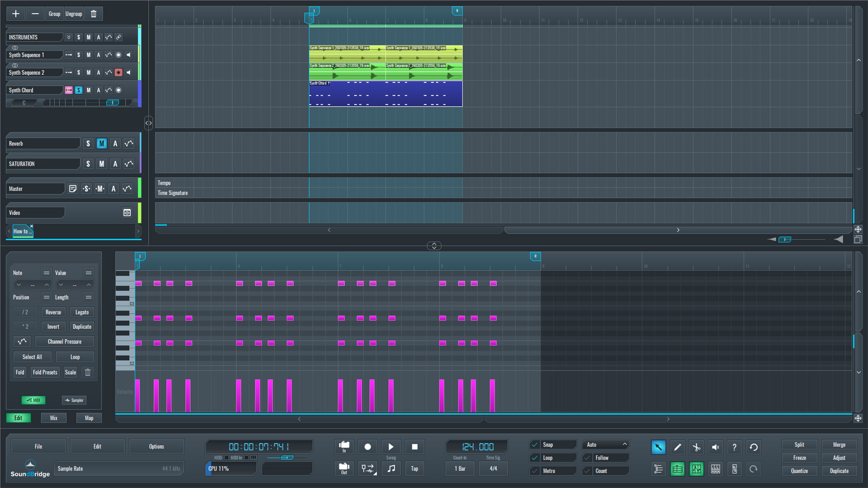The height and width of the screenshot is (488, 868).
Task: Switch to the green Edit tab
Action: tap(19, 418)
